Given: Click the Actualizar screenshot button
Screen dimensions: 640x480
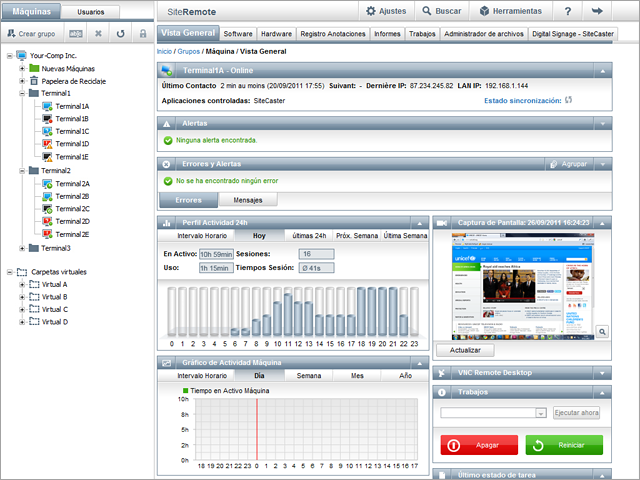Looking at the screenshot, I should pyautogui.click(x=457, y=351).
